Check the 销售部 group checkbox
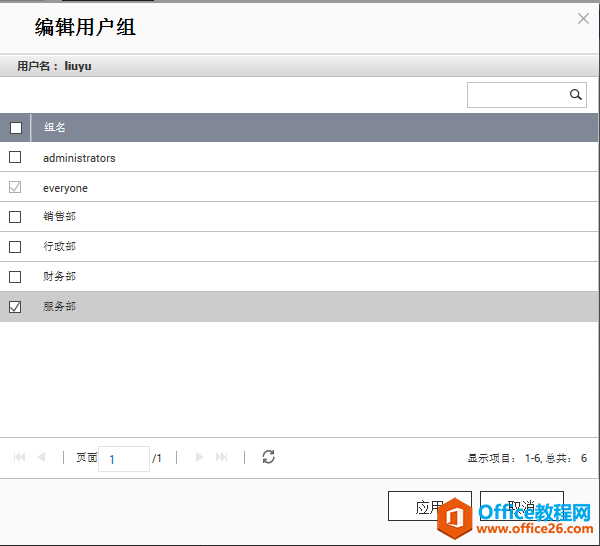 coord(15,217)
